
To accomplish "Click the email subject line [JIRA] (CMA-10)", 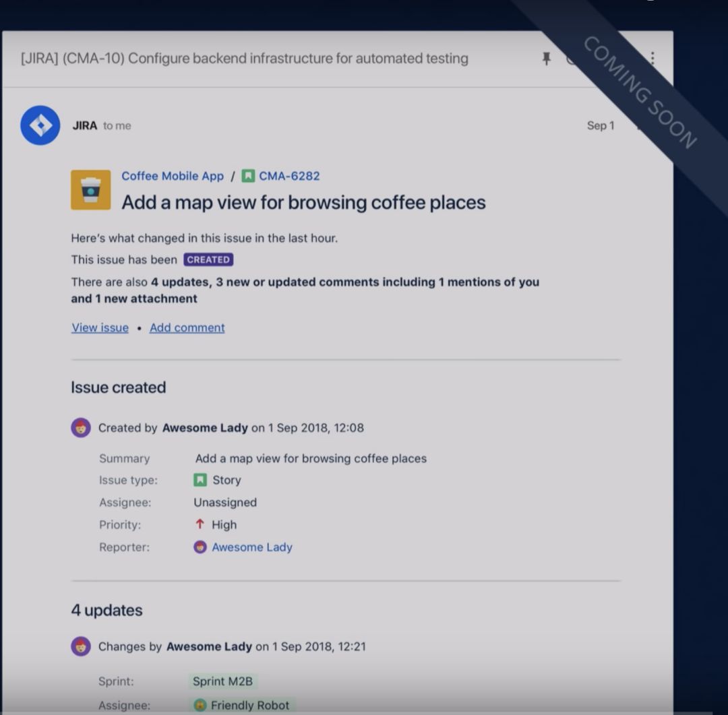I will (x=244, y=59).
